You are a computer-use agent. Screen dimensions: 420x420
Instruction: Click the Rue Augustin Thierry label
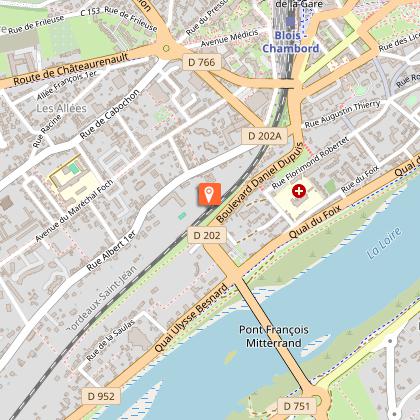[342, 113]
